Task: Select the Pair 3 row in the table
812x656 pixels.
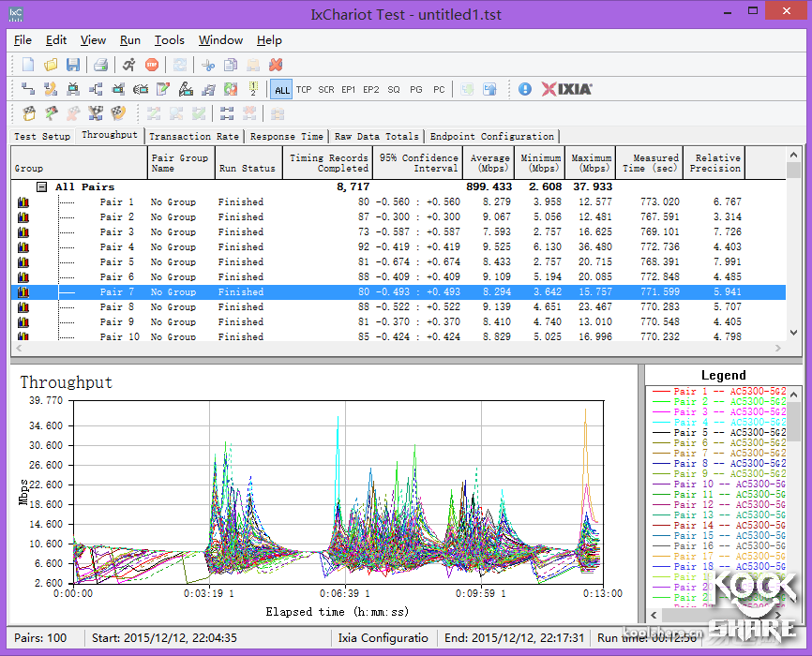Action: pyautogui.click(x=117, y=231)
